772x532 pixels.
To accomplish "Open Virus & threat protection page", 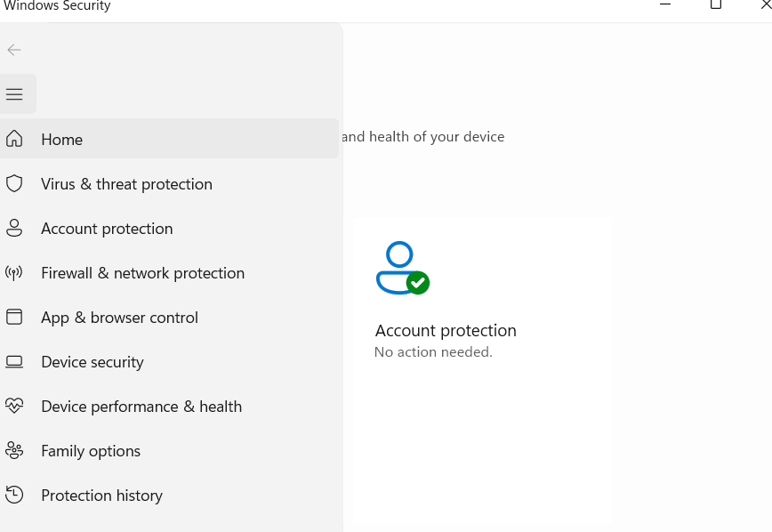I will [x=126, y=184].
